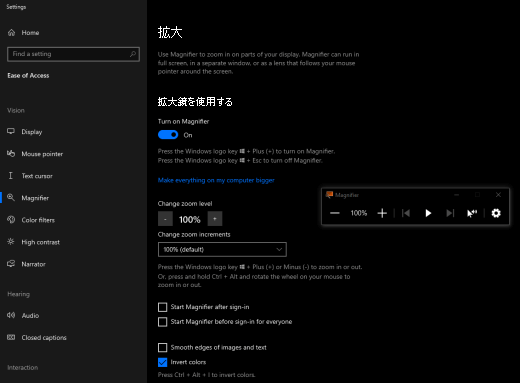The image size is (520, 383).
Task: Open Magnifier toolbar settings gear
Action: point(496,213)
